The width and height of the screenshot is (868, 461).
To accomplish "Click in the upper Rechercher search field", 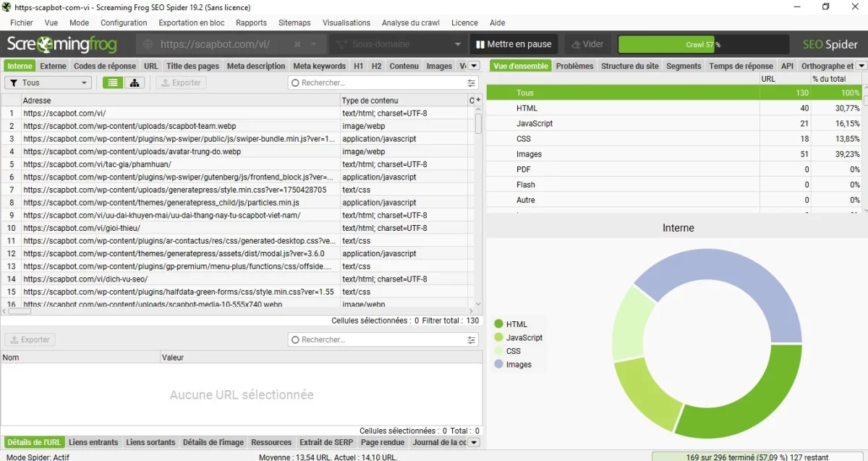I will click(x=383, y=83).
